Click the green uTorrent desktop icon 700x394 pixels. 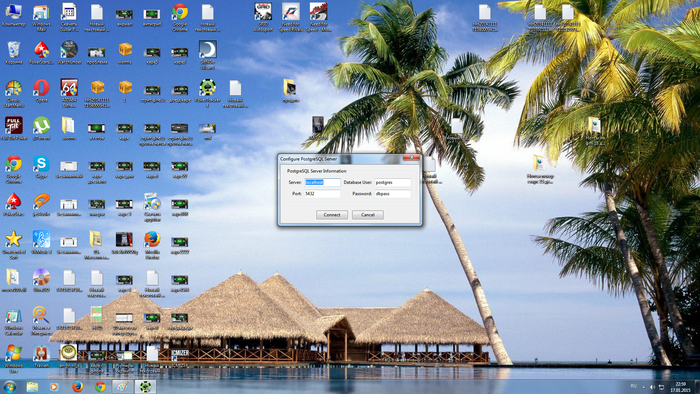pyautogui.click(x=41, y=129)
